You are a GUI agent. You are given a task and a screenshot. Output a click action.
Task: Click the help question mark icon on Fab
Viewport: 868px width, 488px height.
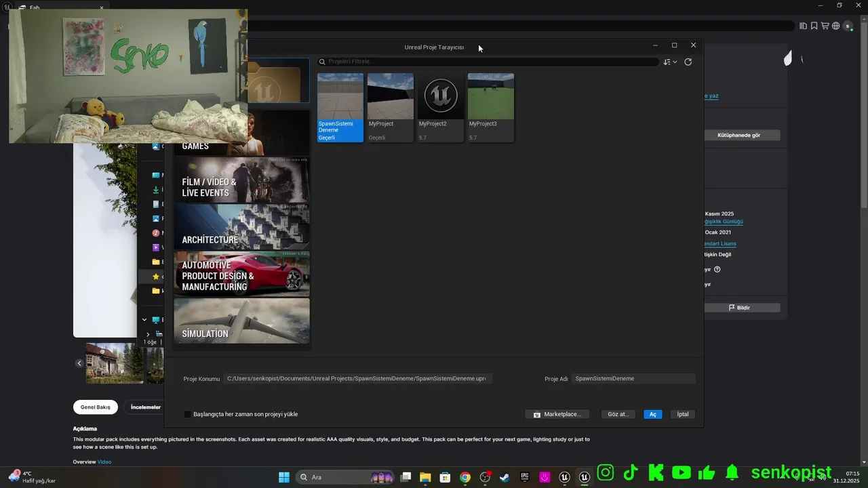coord(717,270)
